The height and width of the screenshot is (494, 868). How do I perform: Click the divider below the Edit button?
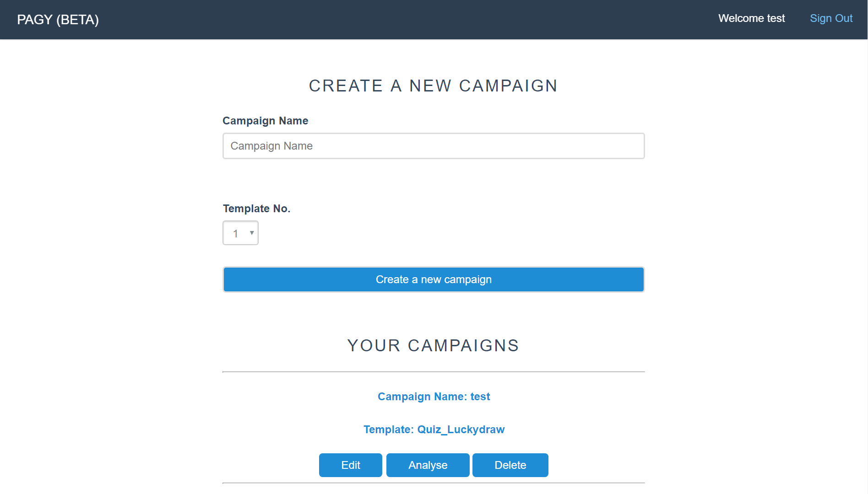[433, 483]
